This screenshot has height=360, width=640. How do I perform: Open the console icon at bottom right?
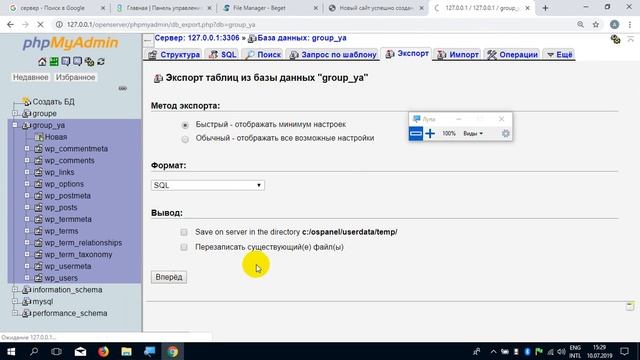[630, 306]
